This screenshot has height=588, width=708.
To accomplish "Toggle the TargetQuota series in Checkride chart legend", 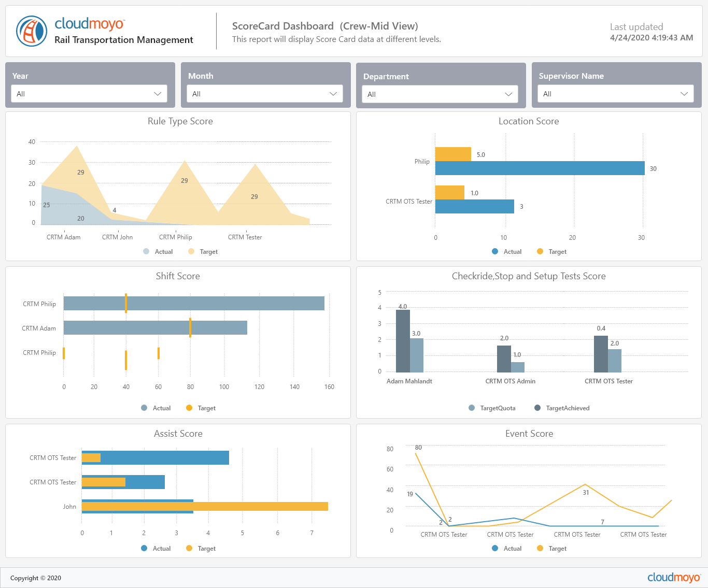I will click(x=472, y=408).
